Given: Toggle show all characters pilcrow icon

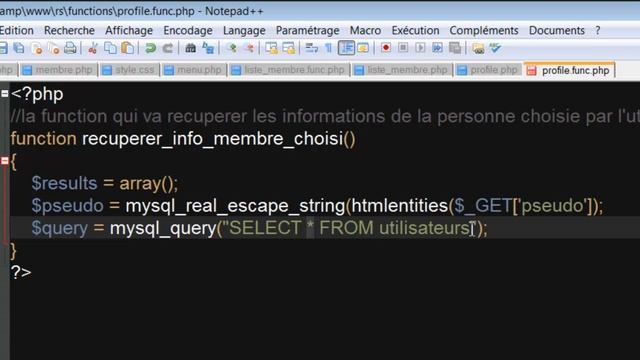Looking at the screenshot, I should click(x=328, y=48).
